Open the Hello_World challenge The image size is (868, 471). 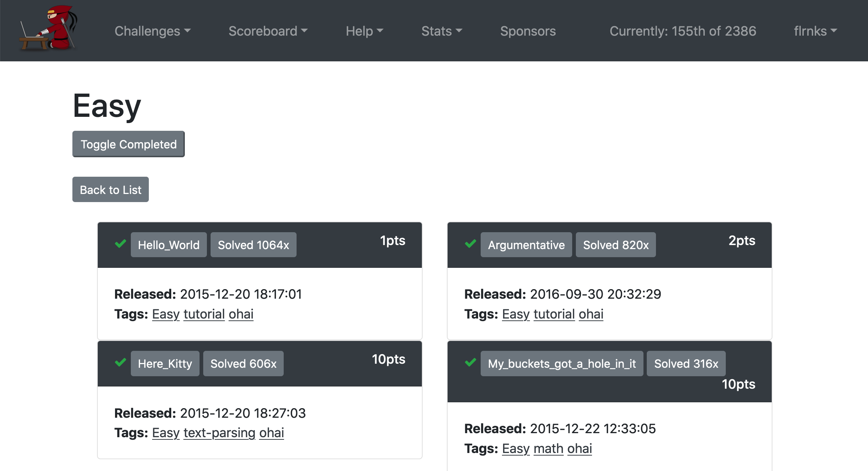(169, 245)
